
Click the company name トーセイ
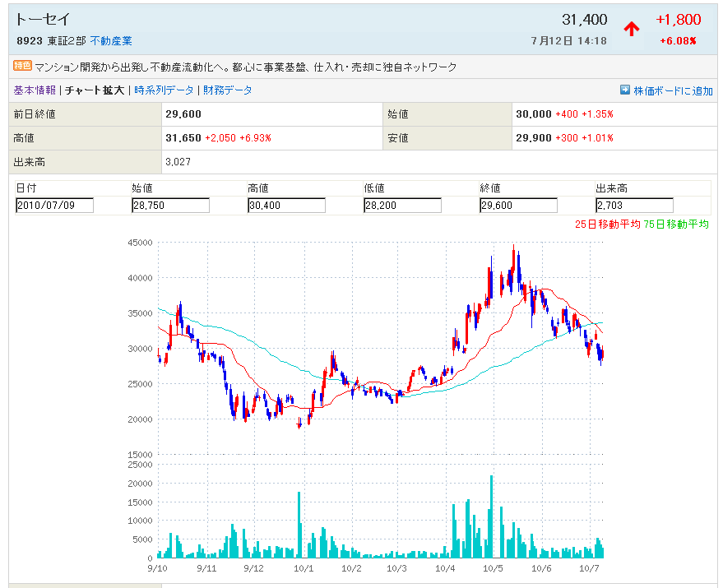point(43,20)
